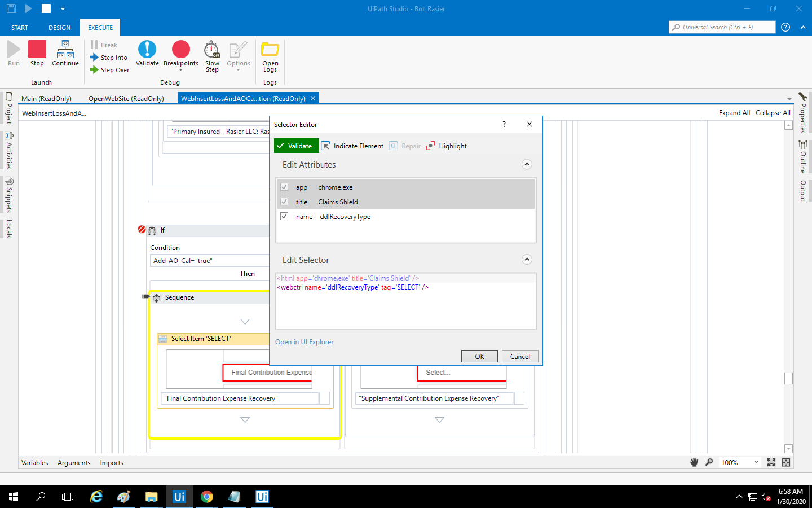The image size is (812, 508).
Task: Click Indicate Element
Action: (x=352, y=146)
